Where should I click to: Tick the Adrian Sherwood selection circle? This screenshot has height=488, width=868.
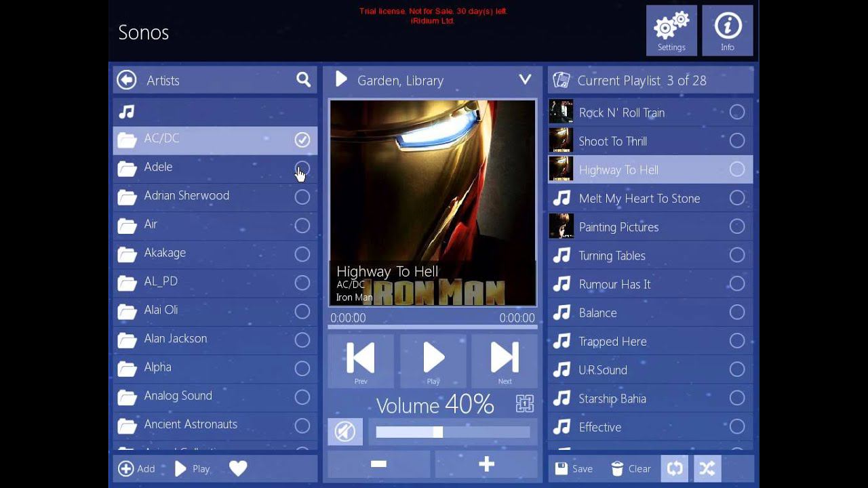302,197
